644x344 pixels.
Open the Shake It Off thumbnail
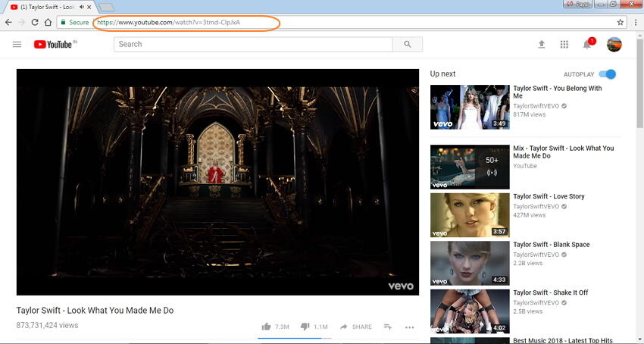coord(470,311)
